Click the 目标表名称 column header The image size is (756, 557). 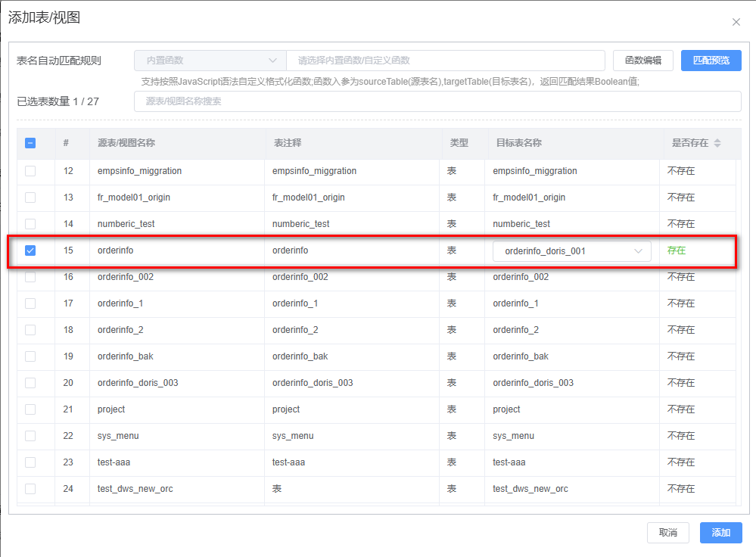point(518,143)
